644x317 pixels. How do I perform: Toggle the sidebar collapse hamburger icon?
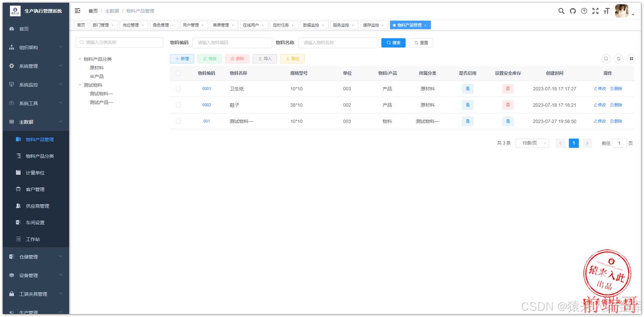(77, 11)
